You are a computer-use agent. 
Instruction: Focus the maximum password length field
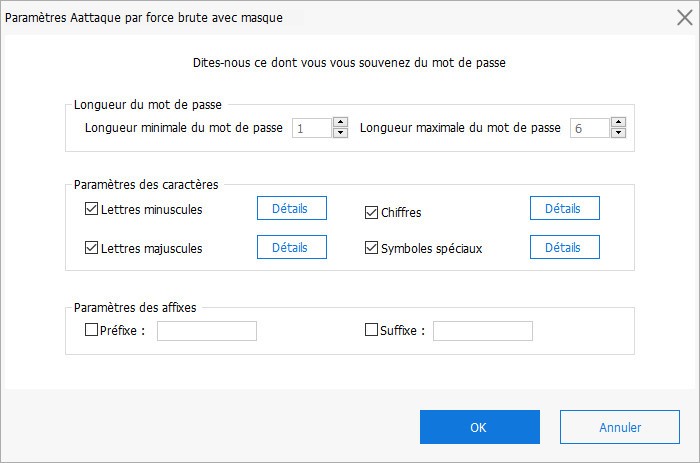[589, 128]
